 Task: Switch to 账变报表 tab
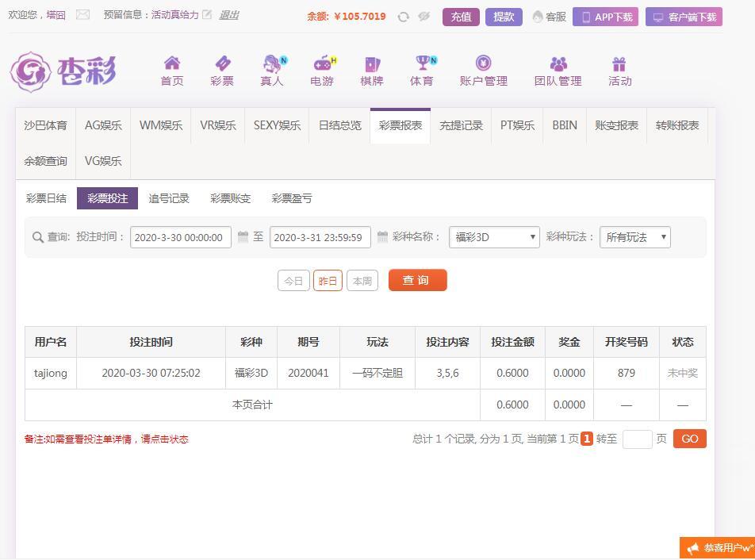(x=616, y=125)
